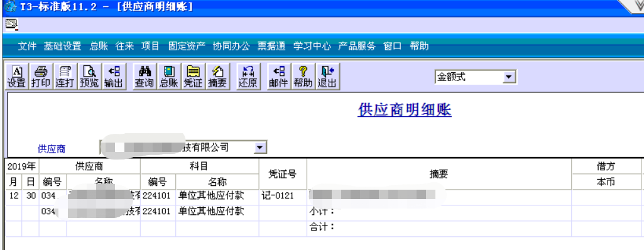Click the 还原 (Restore) toolbar icon
This screenshot has height=250, width=644.
pos(248,77)
